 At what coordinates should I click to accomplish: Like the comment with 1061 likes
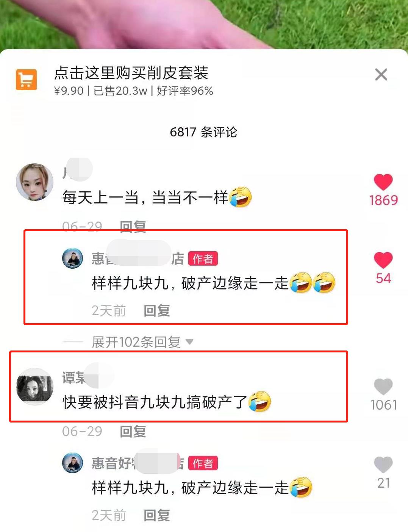pyautogui.click(x=383, y=387)
